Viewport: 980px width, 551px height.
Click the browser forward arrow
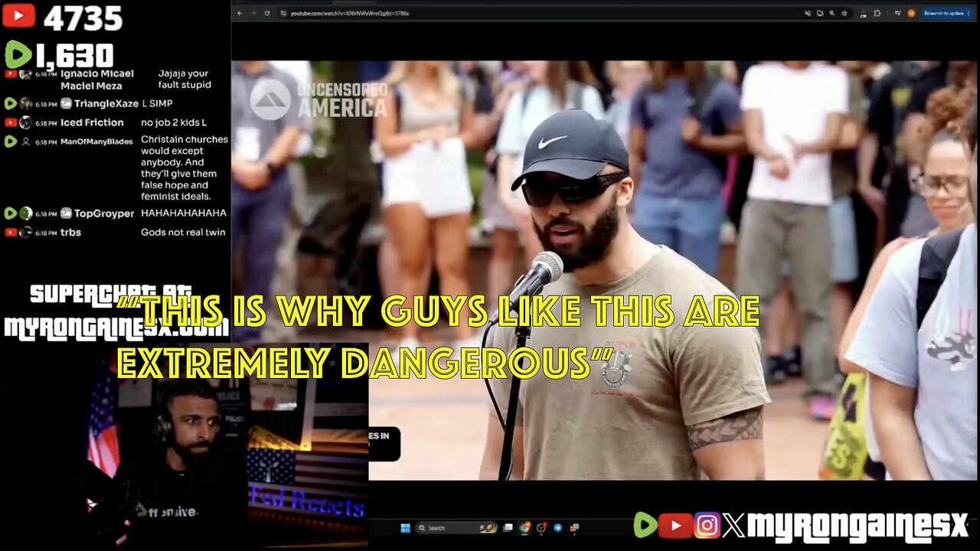[253, 13]
